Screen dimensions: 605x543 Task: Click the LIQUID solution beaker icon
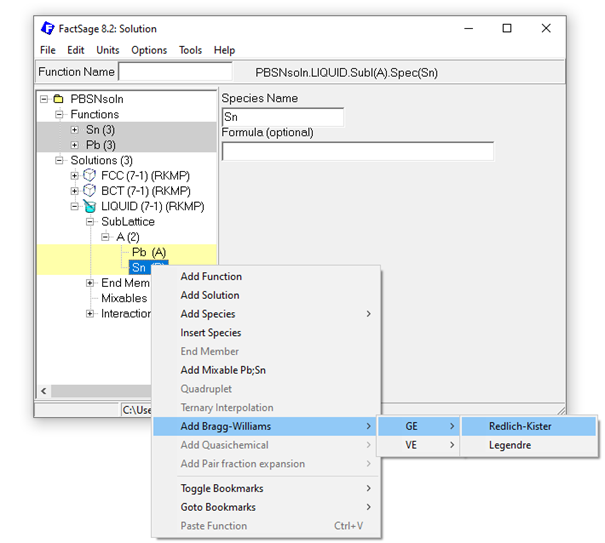(90, 206)
